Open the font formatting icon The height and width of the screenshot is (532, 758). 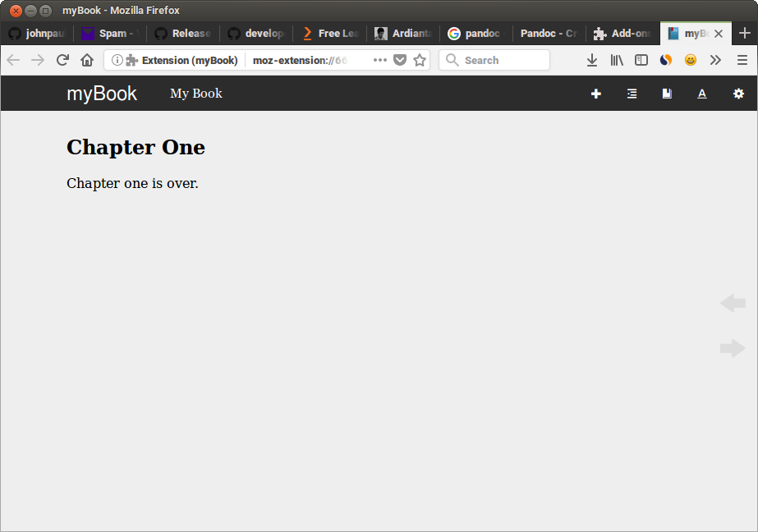click(x=702, y=94)
